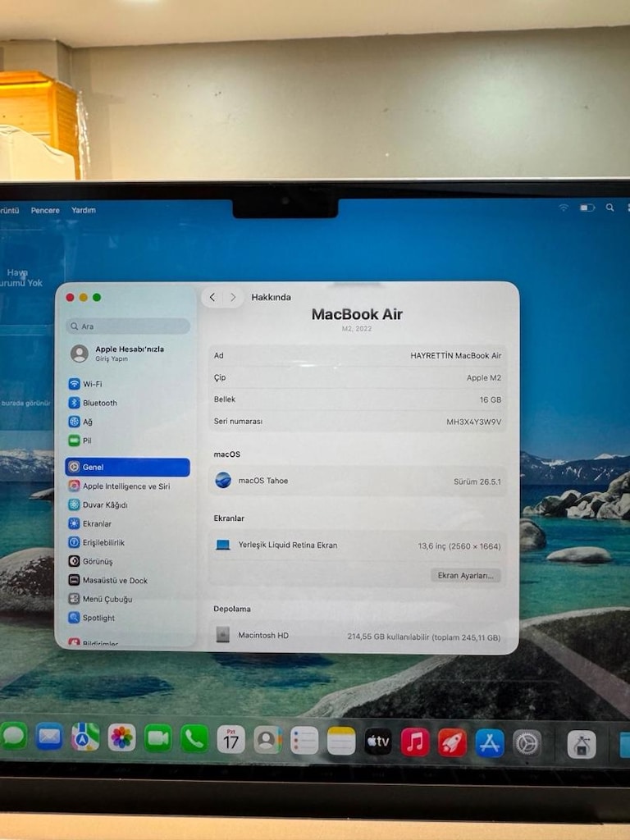Open the white app icon right of System Settings in the Dock
This screenshot has width=630, height=840.
582,745
